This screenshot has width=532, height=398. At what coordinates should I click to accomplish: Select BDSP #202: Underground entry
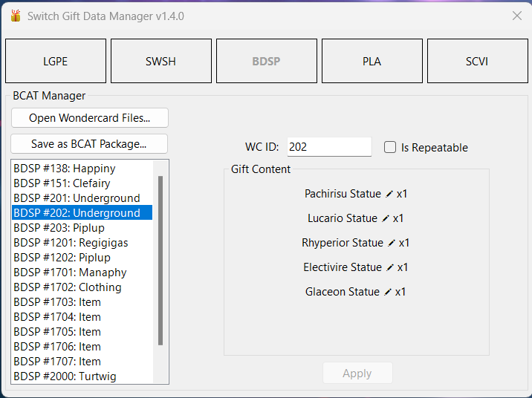click(x=82, y=213)
